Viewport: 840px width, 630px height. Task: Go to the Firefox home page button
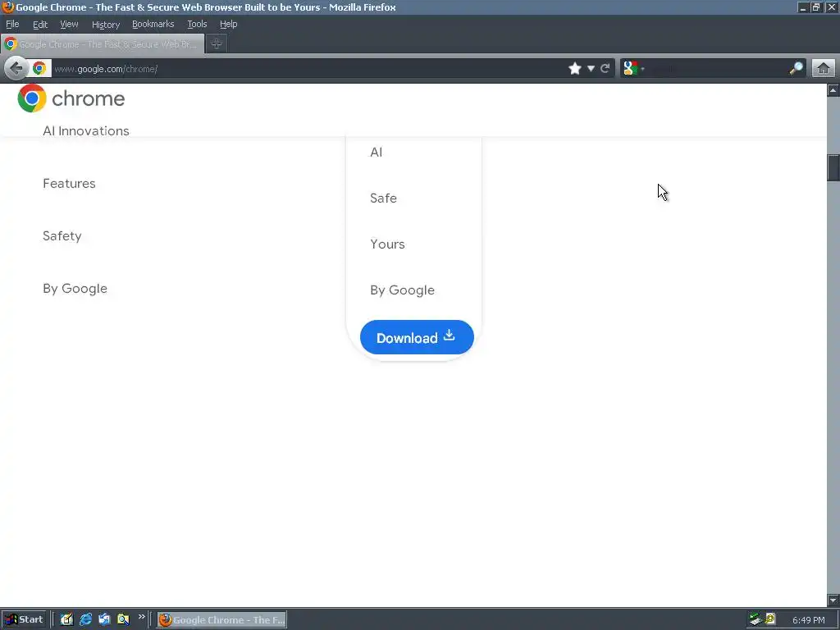(x=824, y=69)
